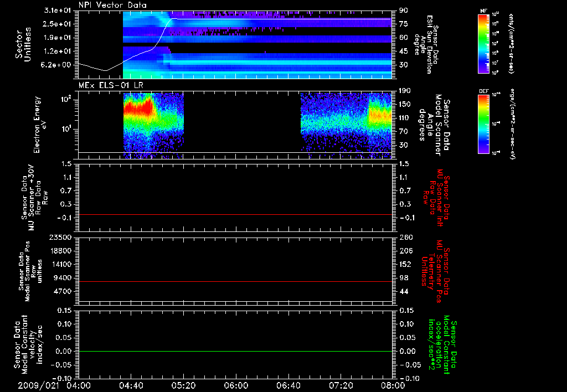Click the 23500 scanner position tick label
The image size is (567, 392).
click(x=60, y=237)
